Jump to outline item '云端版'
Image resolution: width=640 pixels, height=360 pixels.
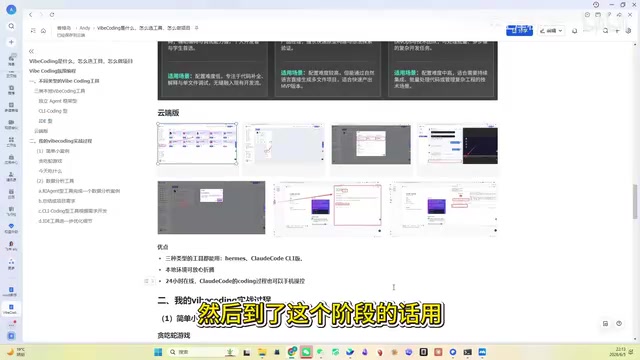pos(41,131)
